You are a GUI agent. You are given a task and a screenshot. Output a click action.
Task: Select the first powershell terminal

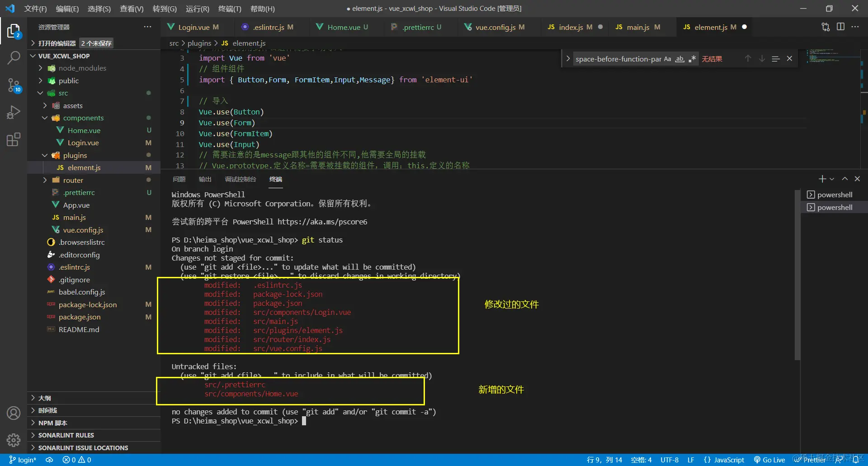[834, 195]
